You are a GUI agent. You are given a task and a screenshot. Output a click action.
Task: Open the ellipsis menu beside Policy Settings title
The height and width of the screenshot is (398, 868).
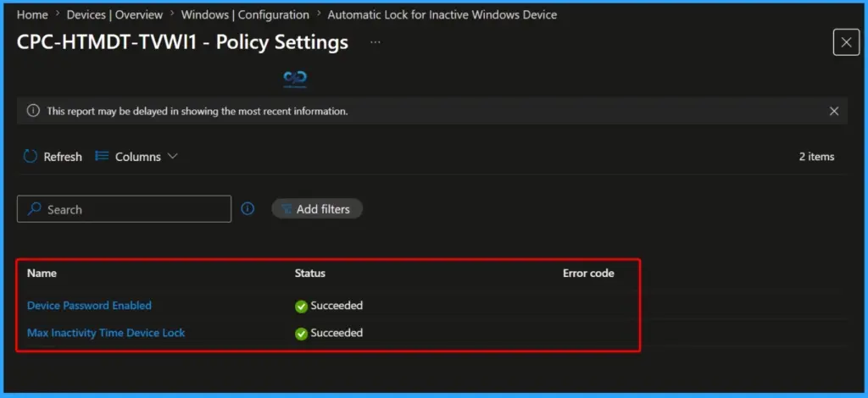[x=376, y=42]
